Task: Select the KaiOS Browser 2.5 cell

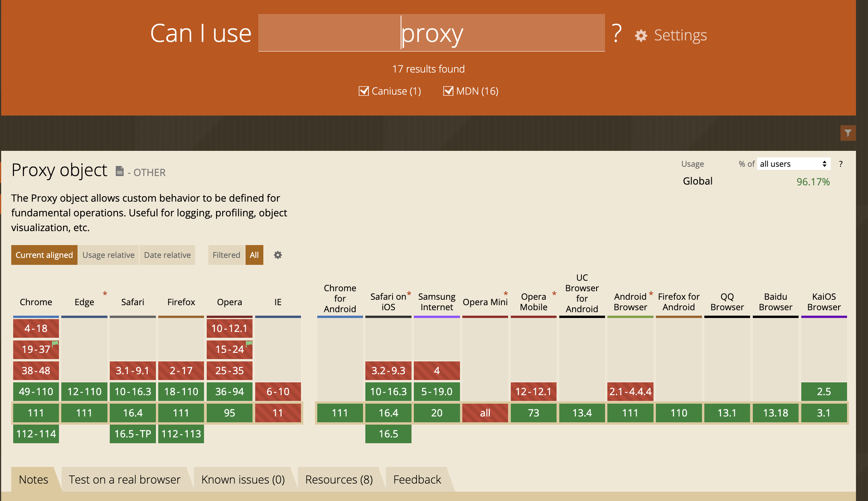Action: coord(824,392)
